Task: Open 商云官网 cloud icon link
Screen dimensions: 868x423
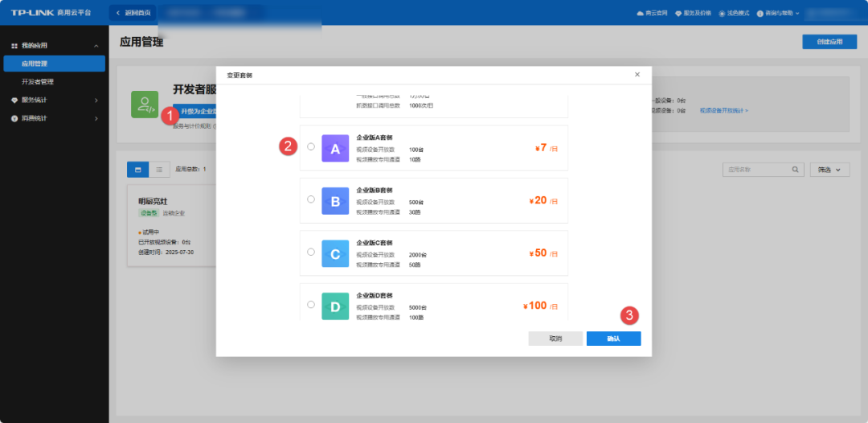Action: (641, 13)
